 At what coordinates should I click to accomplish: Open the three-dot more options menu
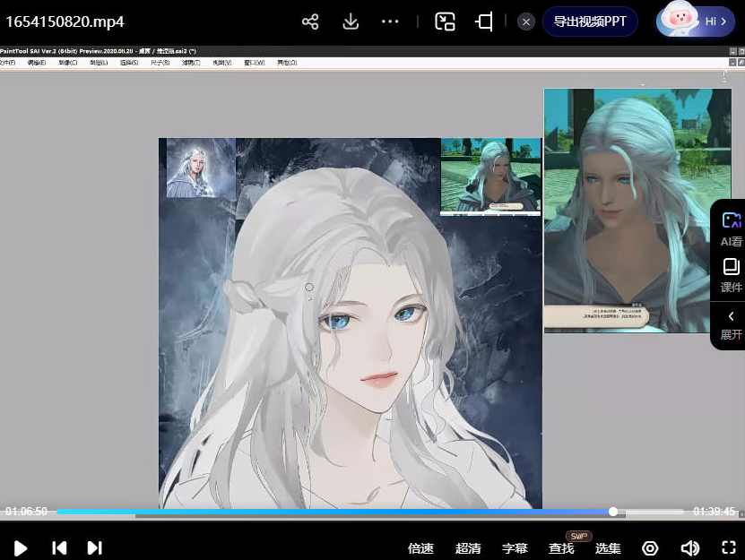click(x=390, y=22)
